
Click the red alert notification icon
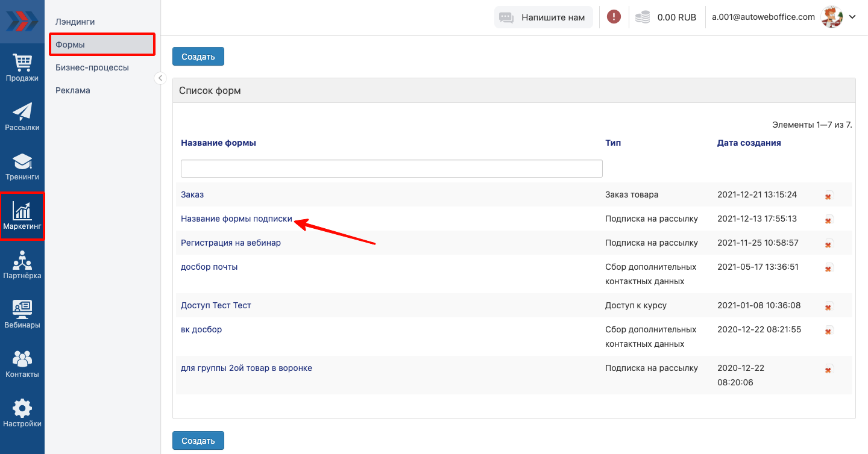614,17
